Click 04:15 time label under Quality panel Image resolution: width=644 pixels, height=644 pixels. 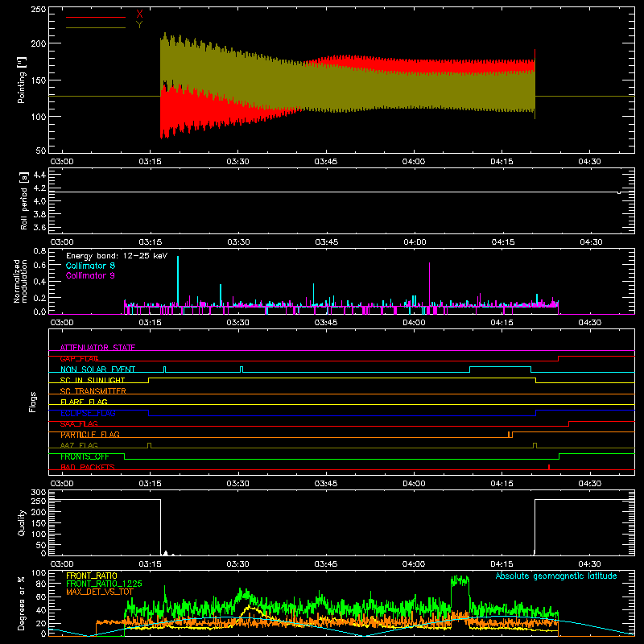(x=502, y=564)
